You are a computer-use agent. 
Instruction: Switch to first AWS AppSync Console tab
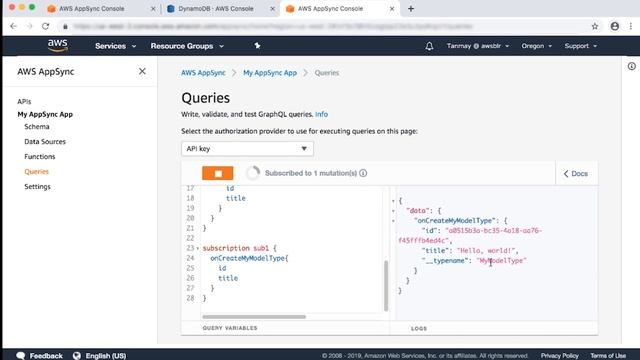point(91,9)
